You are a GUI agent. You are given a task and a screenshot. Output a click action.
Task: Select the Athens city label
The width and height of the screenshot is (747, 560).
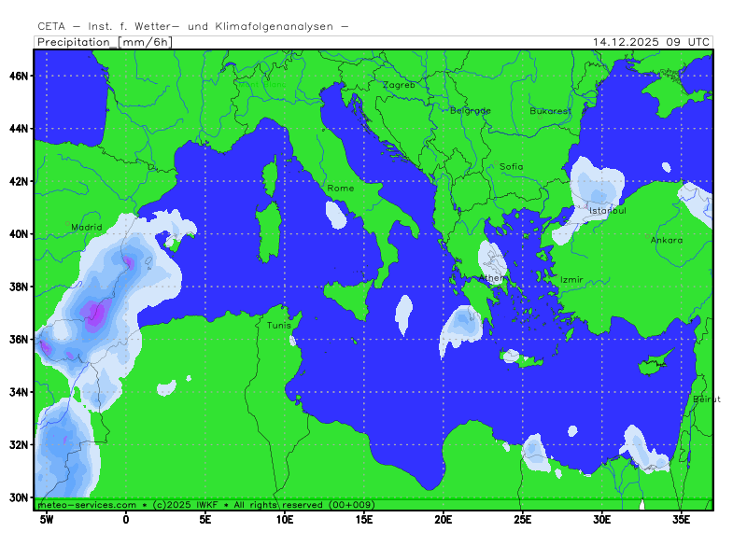coord(492,278)
